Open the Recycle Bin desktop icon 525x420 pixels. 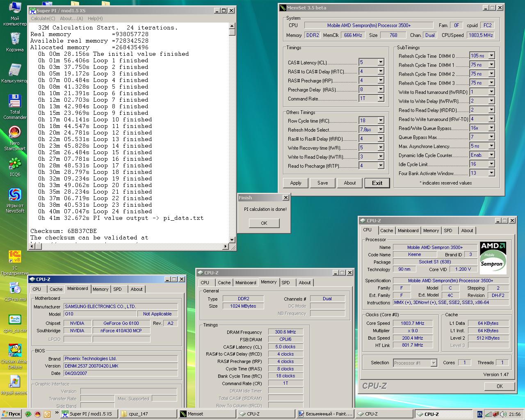pos(15,42)
